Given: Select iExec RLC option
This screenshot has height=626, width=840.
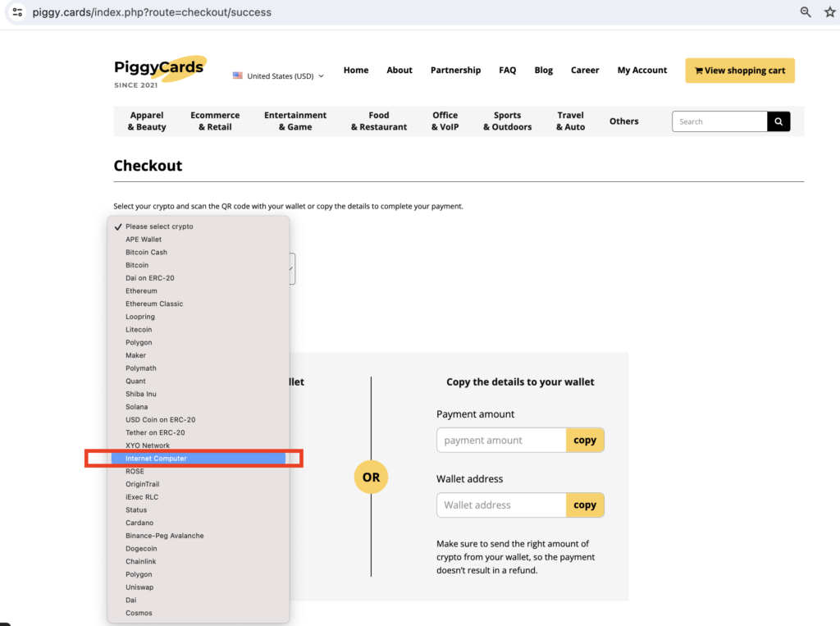Looking at the screenshot, I should 199,497.
